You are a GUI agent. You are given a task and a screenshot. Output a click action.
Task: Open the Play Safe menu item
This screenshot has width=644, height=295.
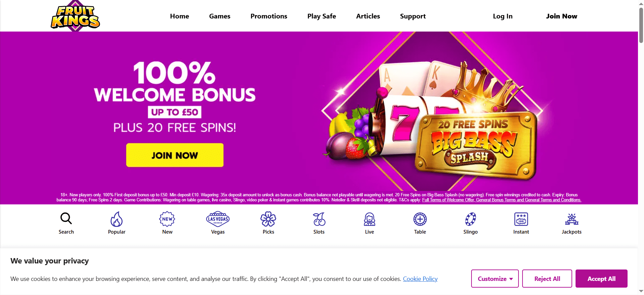(322, 16)
